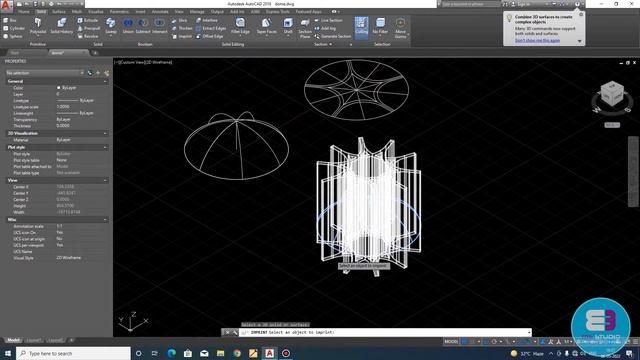The height and width of the screenshot is (360, 640).
Task: Click Add Jog in Section panel
Action: 325,28
